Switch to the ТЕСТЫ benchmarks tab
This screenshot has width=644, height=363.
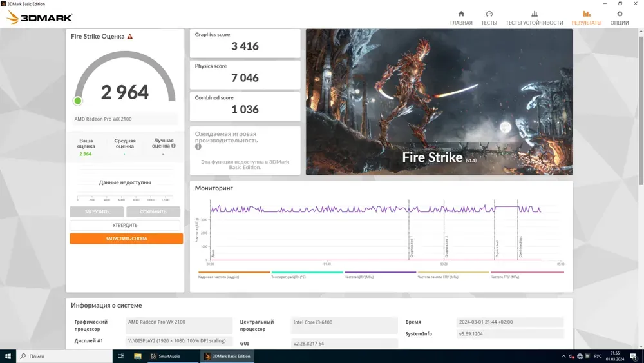tap(489, 18)
